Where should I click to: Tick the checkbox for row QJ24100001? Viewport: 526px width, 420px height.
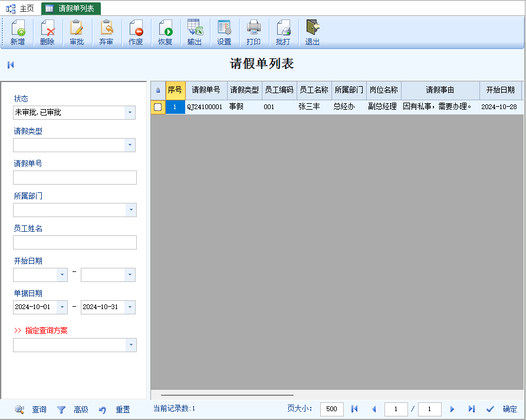pyautogui.click(x=157, y=107)
